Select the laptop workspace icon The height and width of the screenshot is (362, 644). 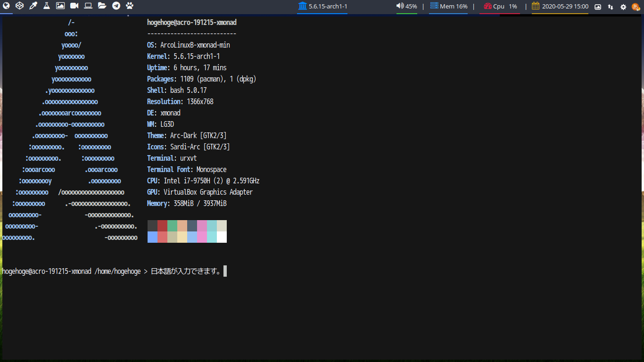coord(88,6)
